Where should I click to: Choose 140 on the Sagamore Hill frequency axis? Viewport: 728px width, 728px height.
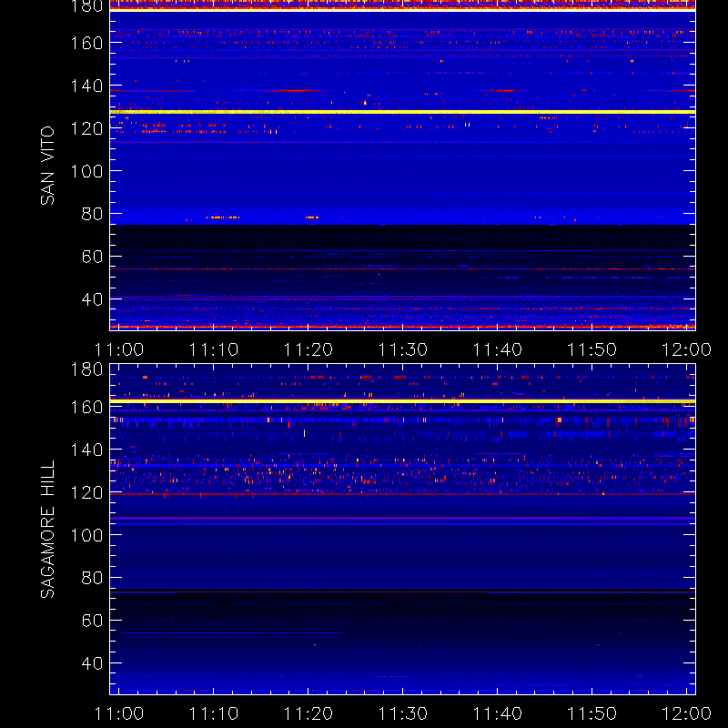click(x=86, y=450)
